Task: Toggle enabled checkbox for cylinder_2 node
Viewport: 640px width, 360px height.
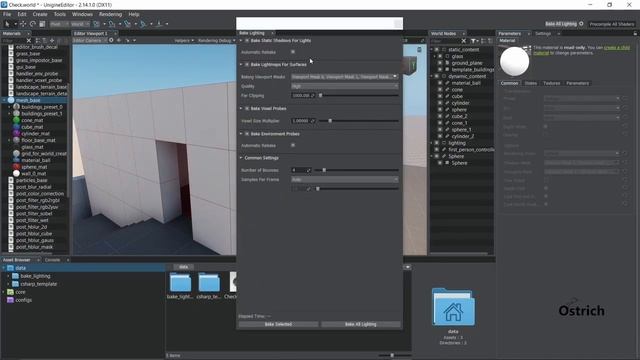Action: 440,136
